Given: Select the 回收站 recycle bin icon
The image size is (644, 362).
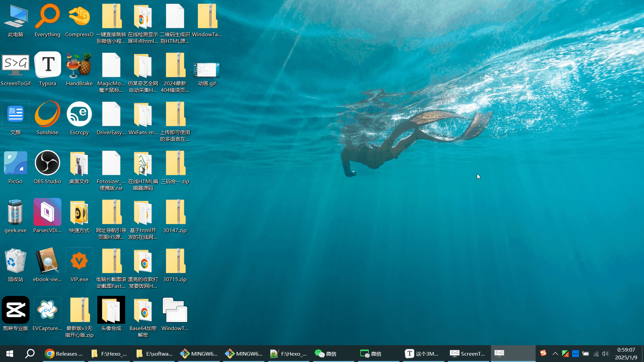Looking at the screenshot, I should [15, 266].
